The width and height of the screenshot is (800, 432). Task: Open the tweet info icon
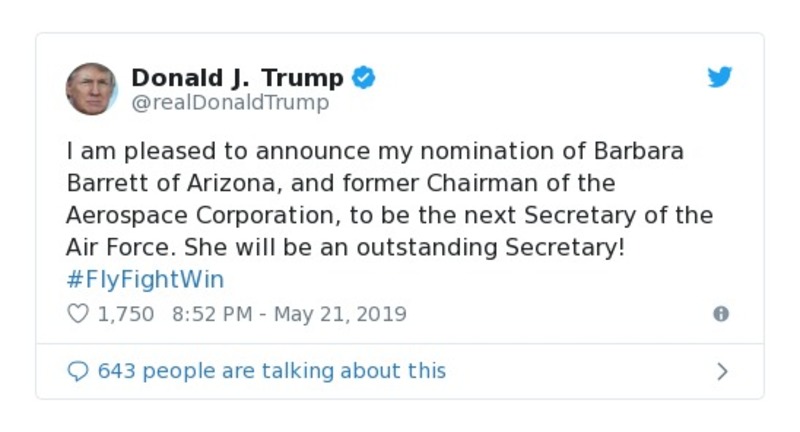pyautogui.click(x=720, y=314)
